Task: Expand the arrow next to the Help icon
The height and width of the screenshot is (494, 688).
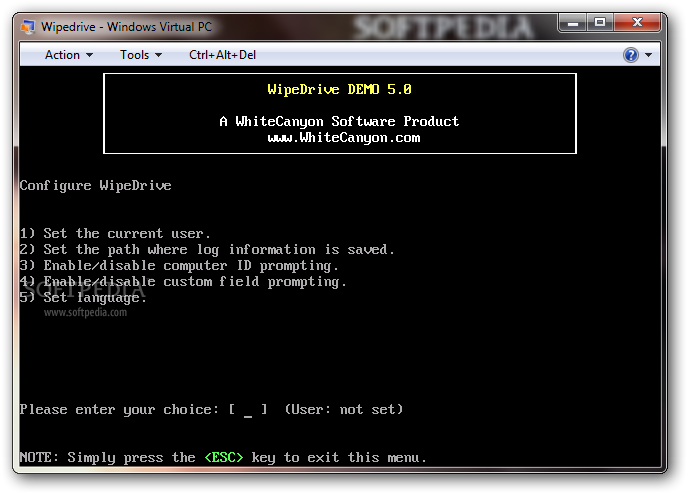Action: pos(648,55)
